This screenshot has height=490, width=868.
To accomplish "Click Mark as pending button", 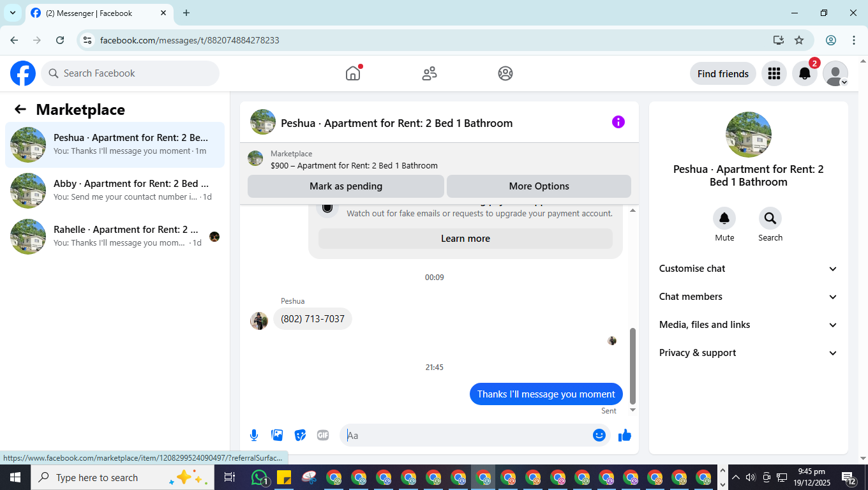I will pyautogui.click(x=346, y=186).
